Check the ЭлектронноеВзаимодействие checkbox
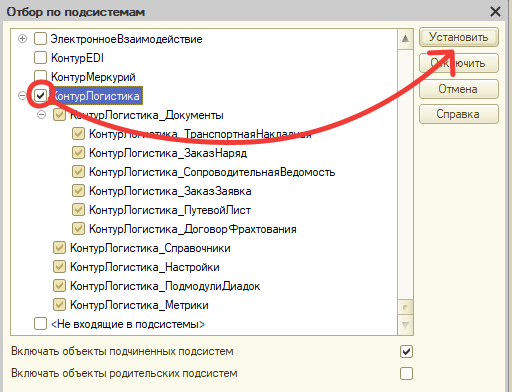 40,39
